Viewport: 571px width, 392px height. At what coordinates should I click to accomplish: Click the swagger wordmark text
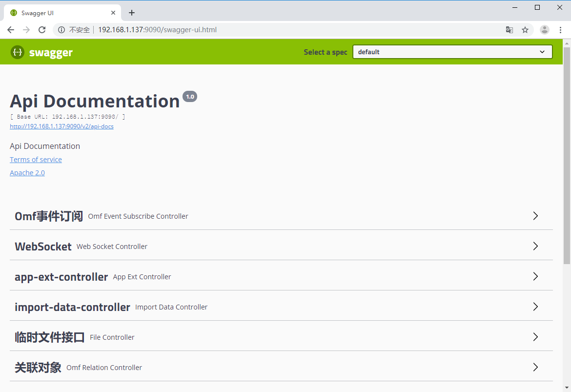pos(51,53)
